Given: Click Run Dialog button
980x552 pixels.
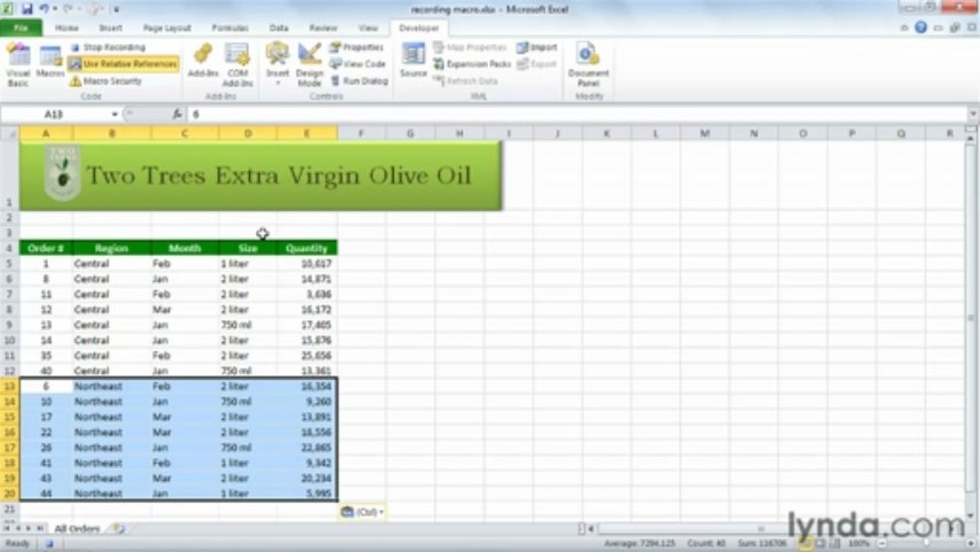Looking at the screenshot, I should (x=359, y=81).
